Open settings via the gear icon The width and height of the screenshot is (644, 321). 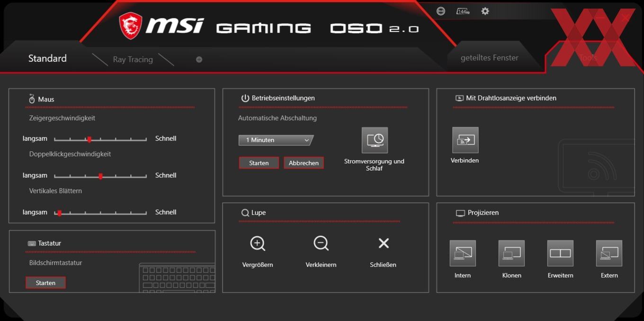tap(485, 11)
